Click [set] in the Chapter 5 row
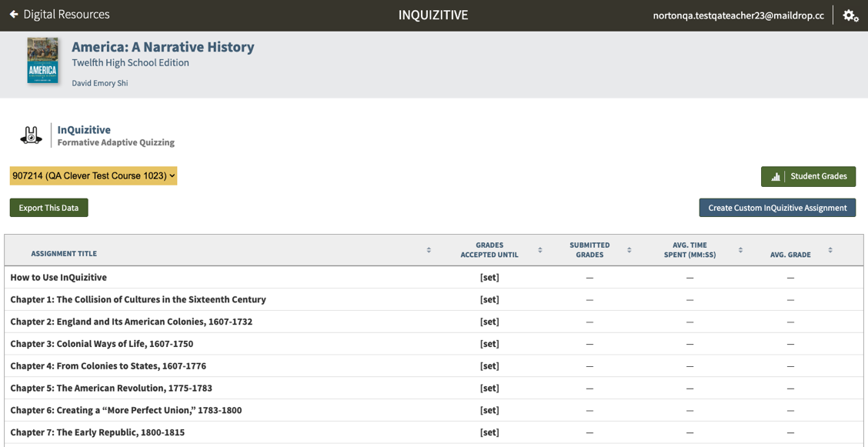The image size is (868, 447). pos(489,388)
